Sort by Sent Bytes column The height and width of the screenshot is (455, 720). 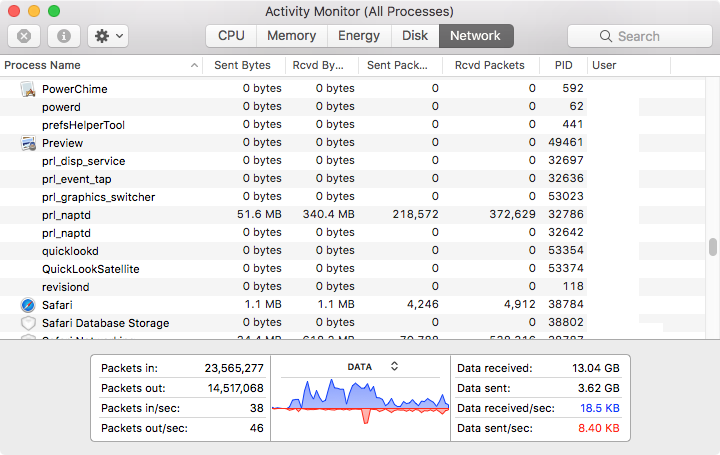click(242, 65)
